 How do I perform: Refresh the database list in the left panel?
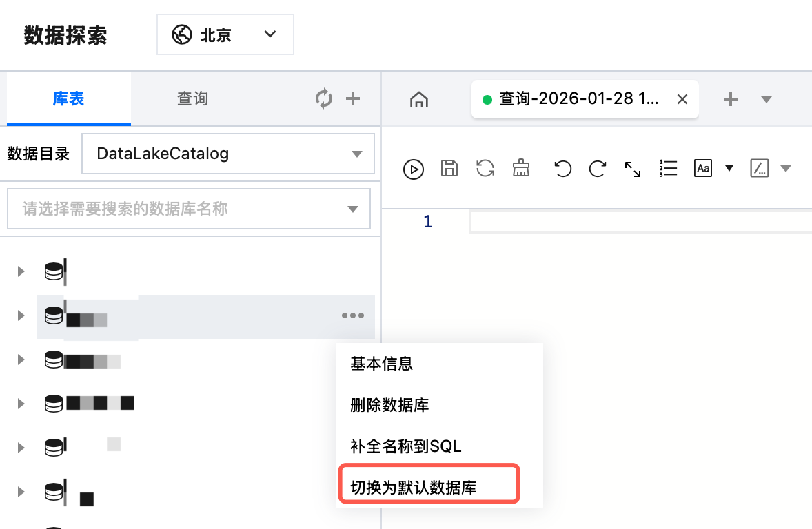point(324,98)
